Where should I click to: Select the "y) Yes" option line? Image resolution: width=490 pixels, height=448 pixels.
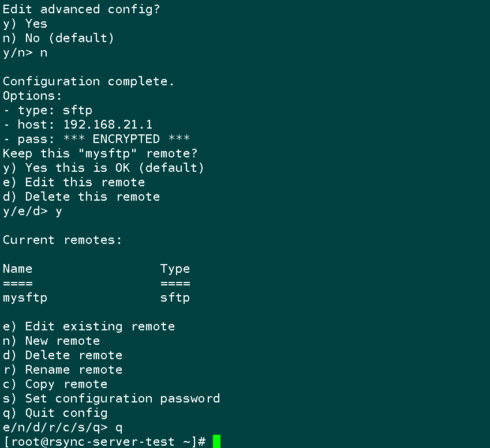click(25, 24)
